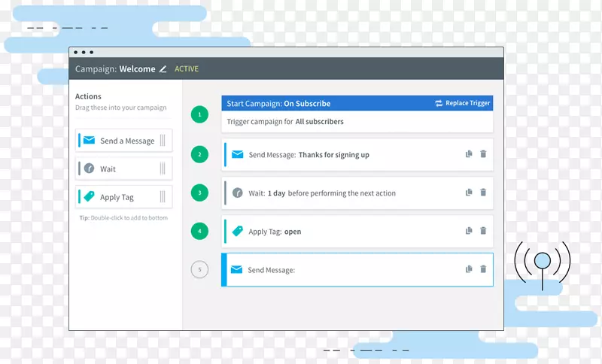The width and height of the screenshot is (602, 364).
Task: Select step 1 circle marker
Action: [199, 114]
